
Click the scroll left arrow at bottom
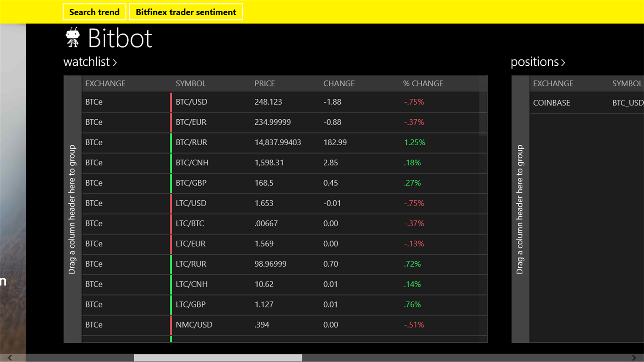tap(10, 358)
